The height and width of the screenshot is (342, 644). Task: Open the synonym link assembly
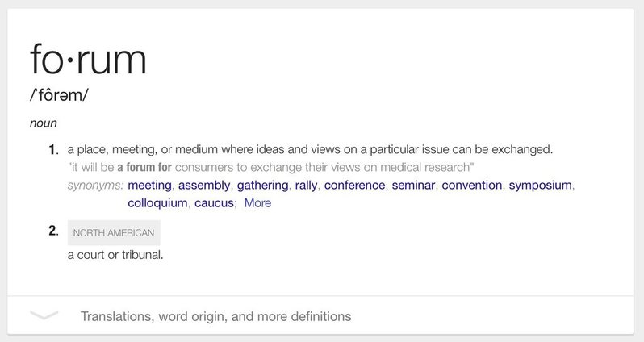(204, 186)
